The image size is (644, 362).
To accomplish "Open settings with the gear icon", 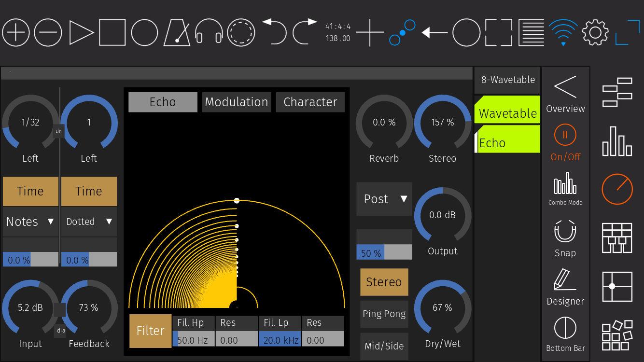I will click(x=595, y=32).
